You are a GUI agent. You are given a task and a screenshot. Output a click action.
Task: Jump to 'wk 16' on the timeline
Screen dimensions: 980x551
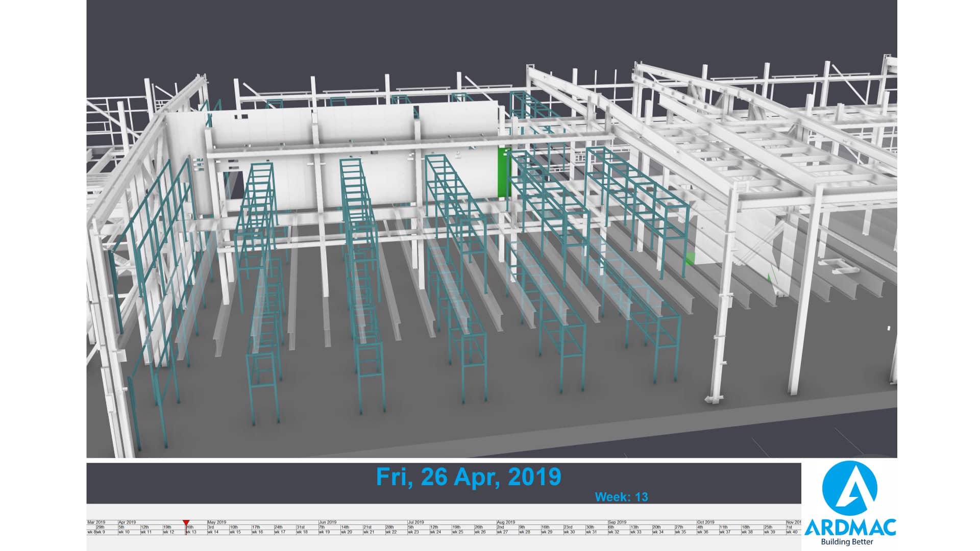click(x=257, y=532)
